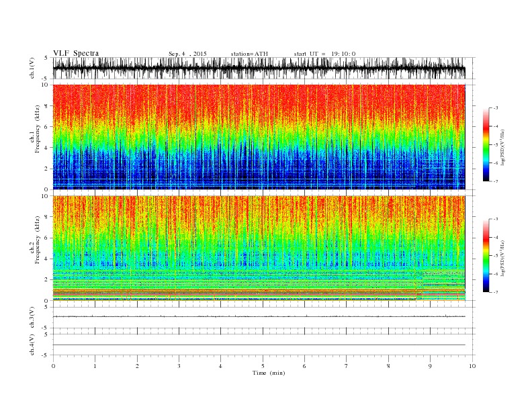The image size is (532, 411).
Task: Click the 4 kHz tick on ch.1 frequency axis
Action: coord(46,148)
